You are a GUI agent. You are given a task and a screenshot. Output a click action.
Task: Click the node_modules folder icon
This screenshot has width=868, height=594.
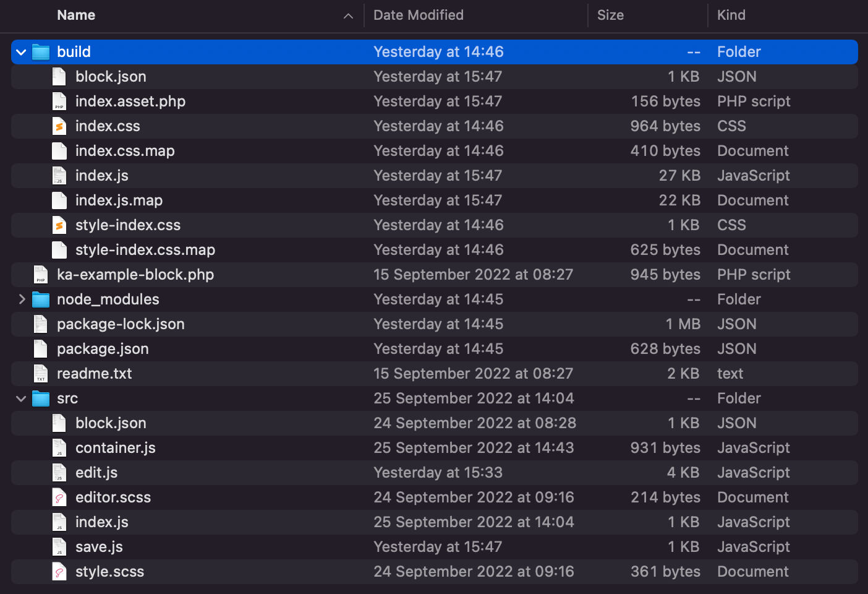(x=40, y=299)
